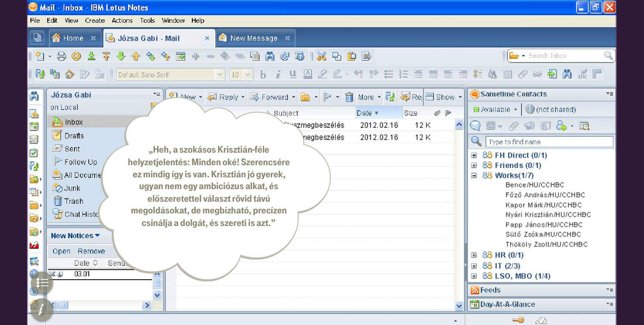
Task: Select the Inbox folder
Action: pos(74,122)
